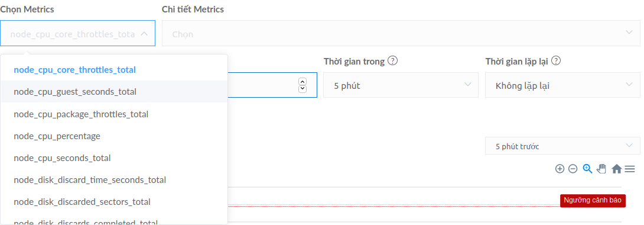Reset chart zoom with home icon
Screen dimensions: 644x225
click(616, 169)
